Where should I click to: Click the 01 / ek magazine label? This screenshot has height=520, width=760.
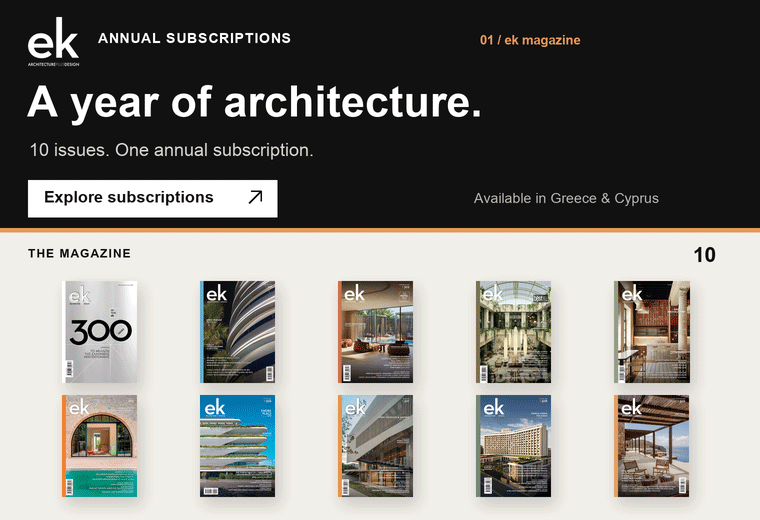[530, 40]
